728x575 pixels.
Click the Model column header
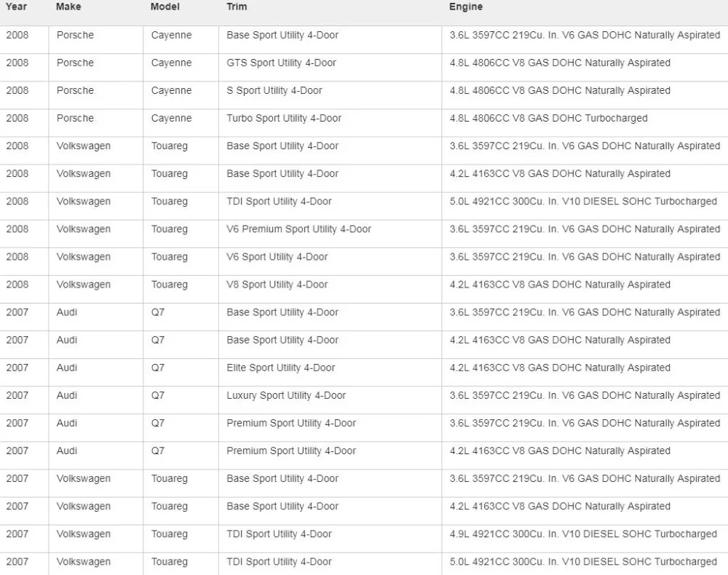tap(165, 7)
